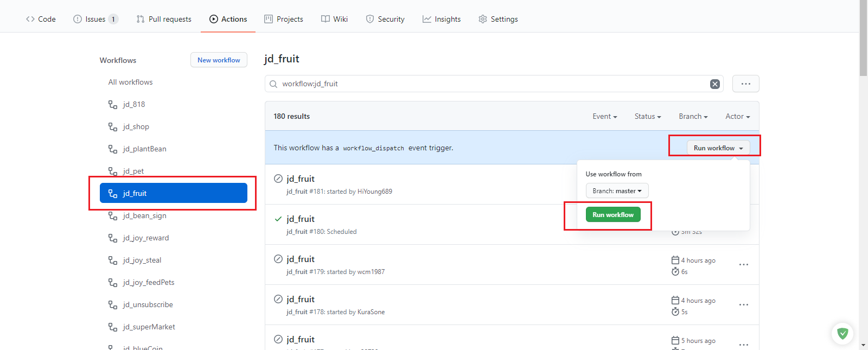Screen dimensions: 868x350
Task: Click the calendar icon on run #179
Action: [675, 260]
